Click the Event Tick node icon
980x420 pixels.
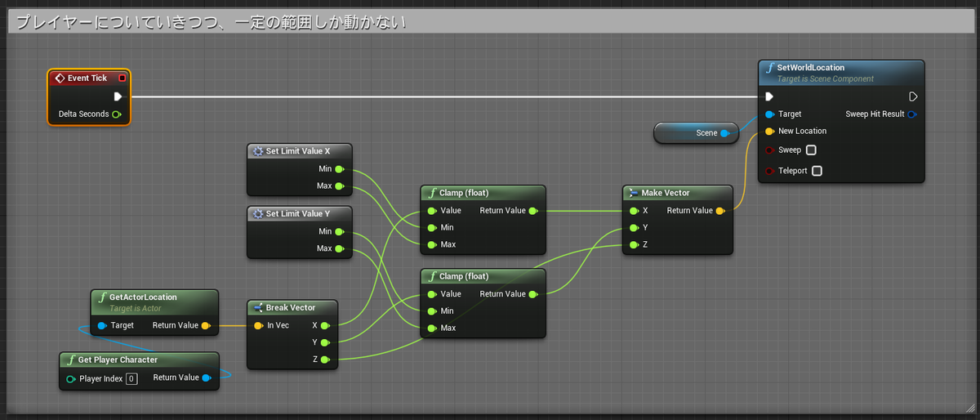pos(59,78)
